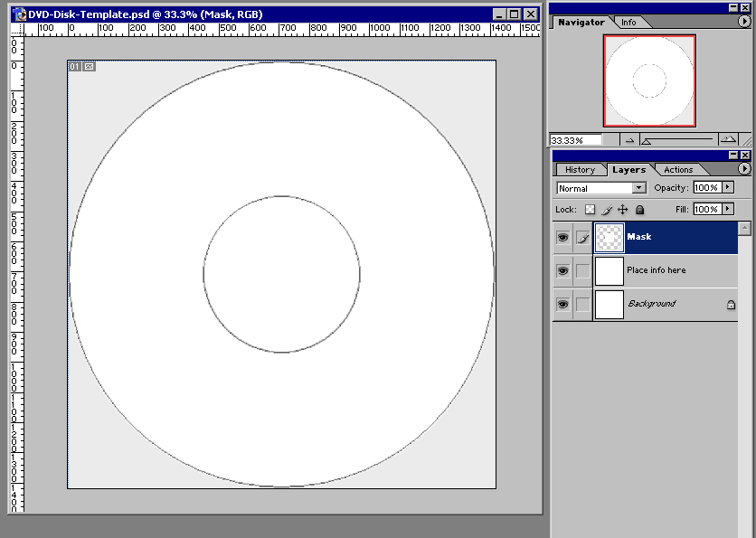This screenshot has height=538, width=756.
Task: Open the Opacity slider arrow
Action: 728,187
